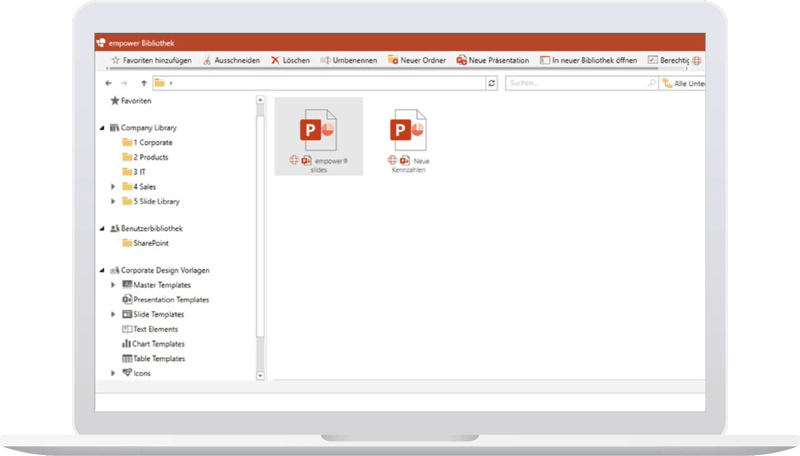Open the Alle Unterordner filter
The image size is (800, 456).
pyautogui.click(x=684, y=83)
